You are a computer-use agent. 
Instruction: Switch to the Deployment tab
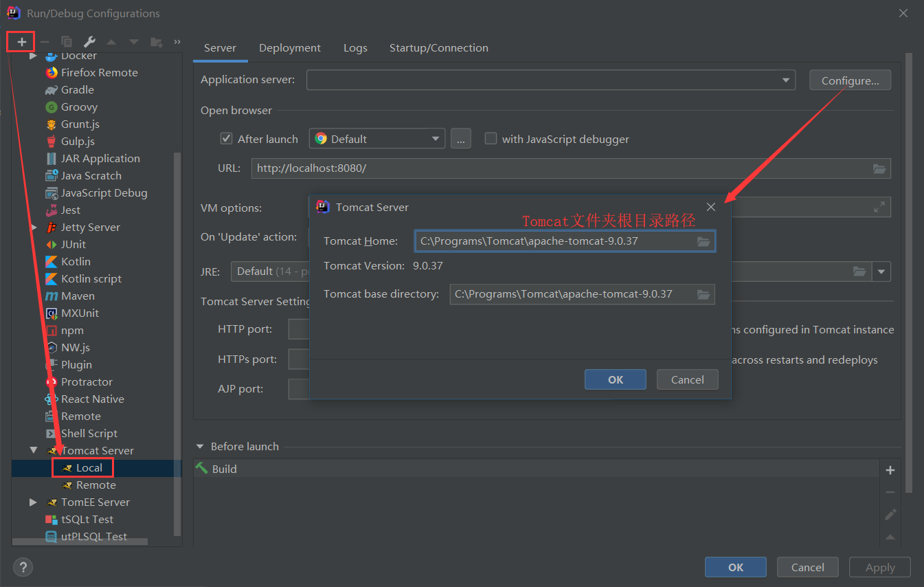(x=290, y=47)
